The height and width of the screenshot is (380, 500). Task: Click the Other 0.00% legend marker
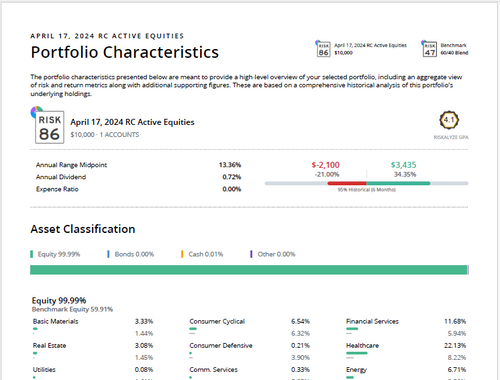pyautogui.click(x=251, y=254)
